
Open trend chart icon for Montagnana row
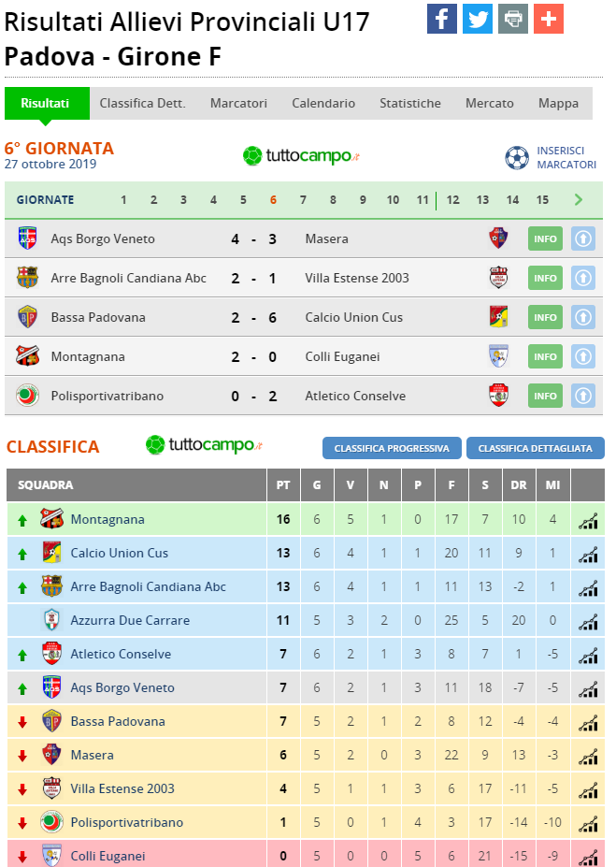pos(588,521)
